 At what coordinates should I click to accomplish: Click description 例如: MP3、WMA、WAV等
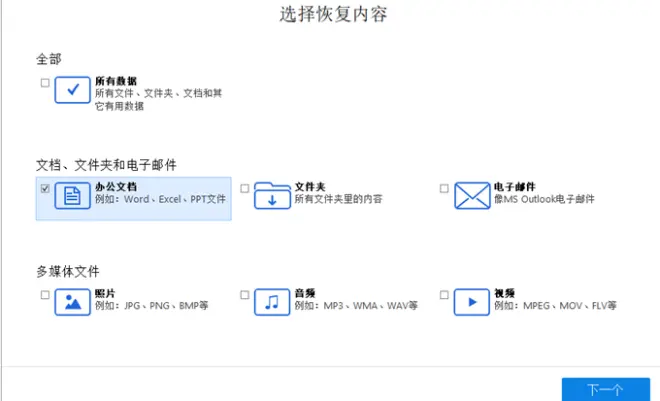[356, 305]
